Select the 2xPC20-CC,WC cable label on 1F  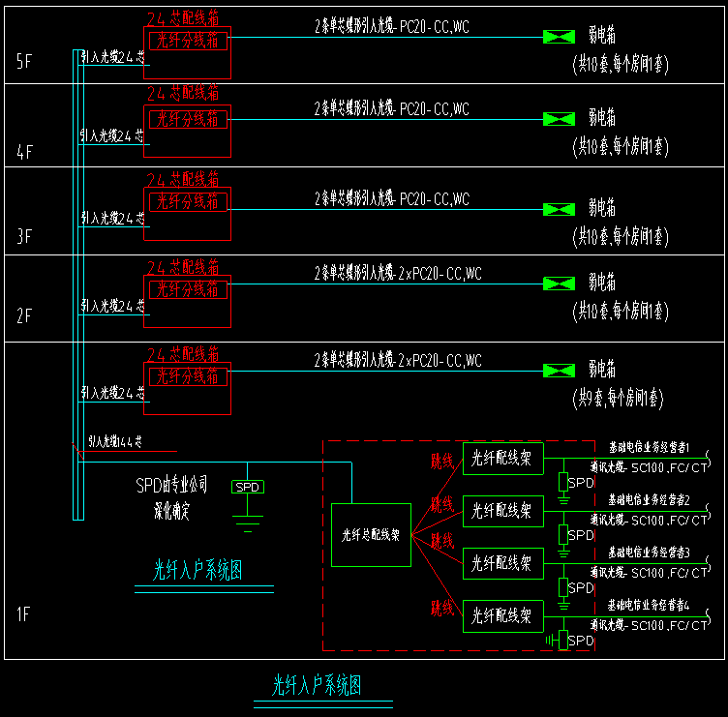coord(398,361)
